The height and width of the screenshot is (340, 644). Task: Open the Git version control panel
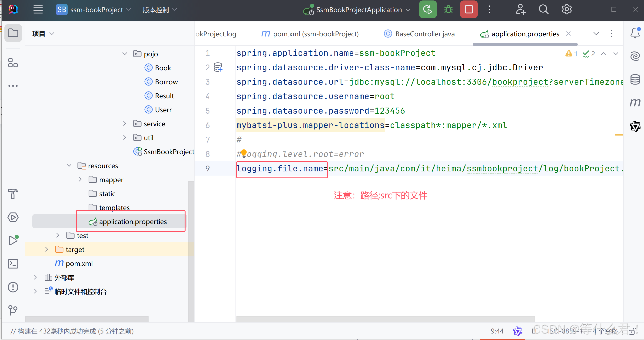(x=13, y=310)
